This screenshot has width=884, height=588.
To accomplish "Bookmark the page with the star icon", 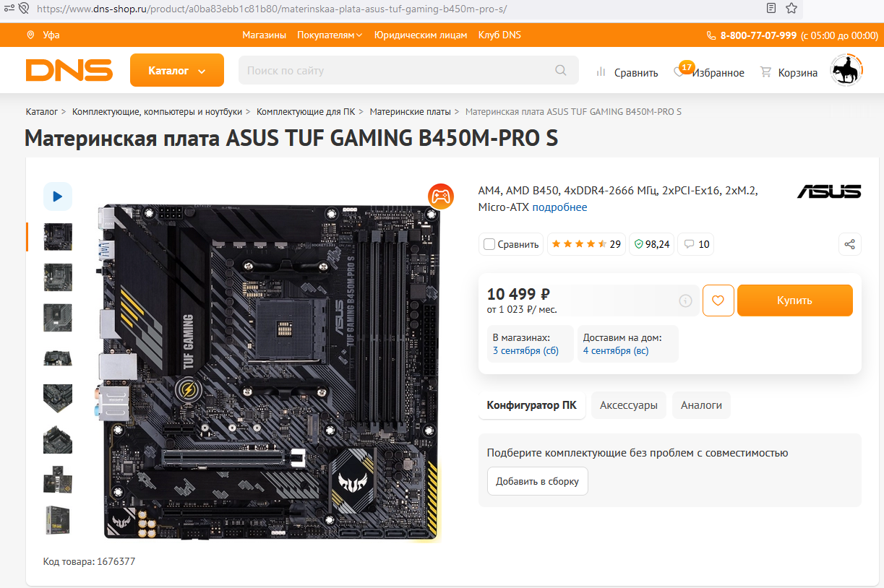I will [792, 9].
